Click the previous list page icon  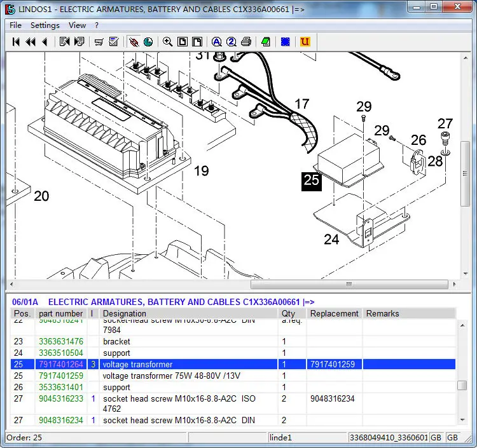pos(64,42)
